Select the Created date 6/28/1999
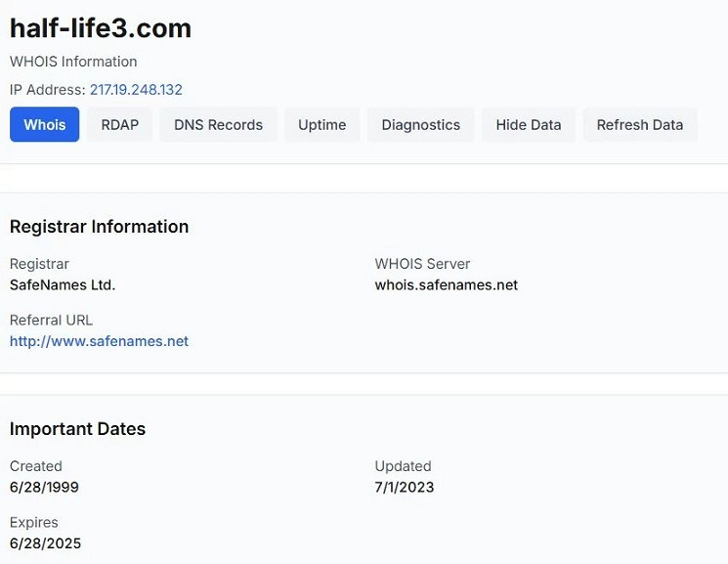Screen dimensions: 728x564 (45, 487)
